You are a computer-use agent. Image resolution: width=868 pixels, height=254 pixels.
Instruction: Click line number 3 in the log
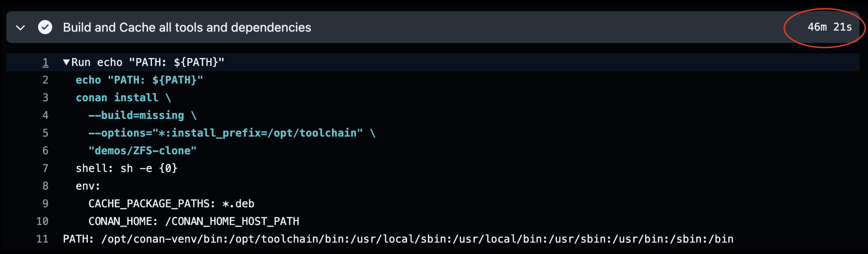[45, 98]
